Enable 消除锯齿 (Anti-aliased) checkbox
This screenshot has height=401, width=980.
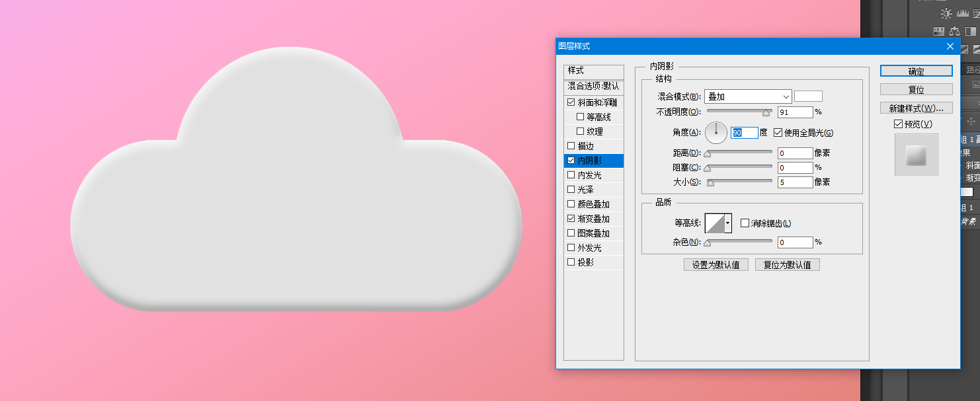point(745,223)
